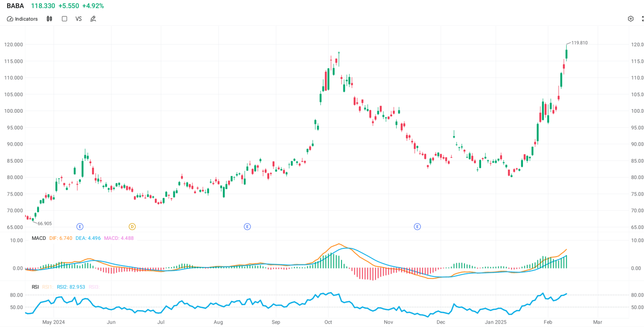Click the 105.000 price axis label
This screenshot has height=328, width=644.
14,95
